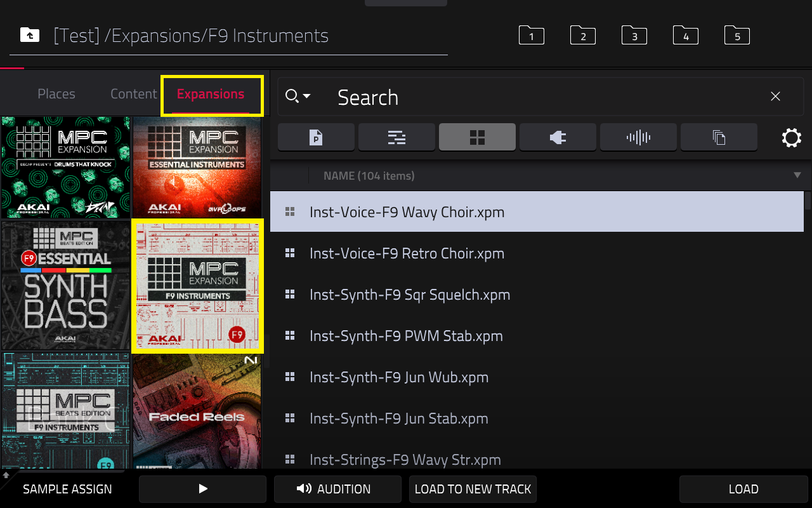812x508 pixels.
Task: Select Inst-Synth-F9 Jun Wub.xpm
Action: click(x=537, y=377)
